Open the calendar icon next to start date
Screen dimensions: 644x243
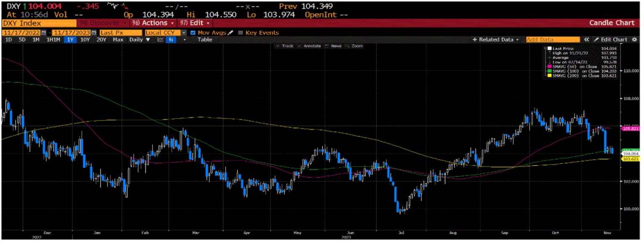click(43, 32)
